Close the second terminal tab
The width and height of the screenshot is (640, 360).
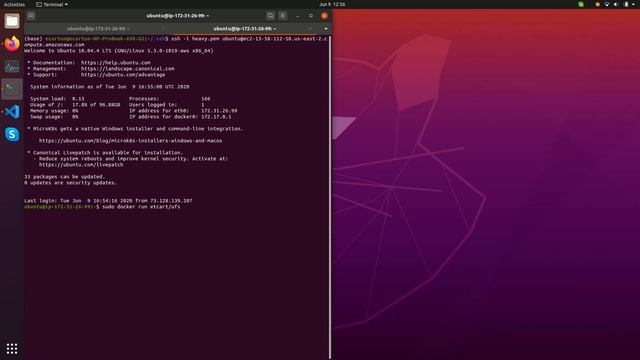click(x=310, y=29)
